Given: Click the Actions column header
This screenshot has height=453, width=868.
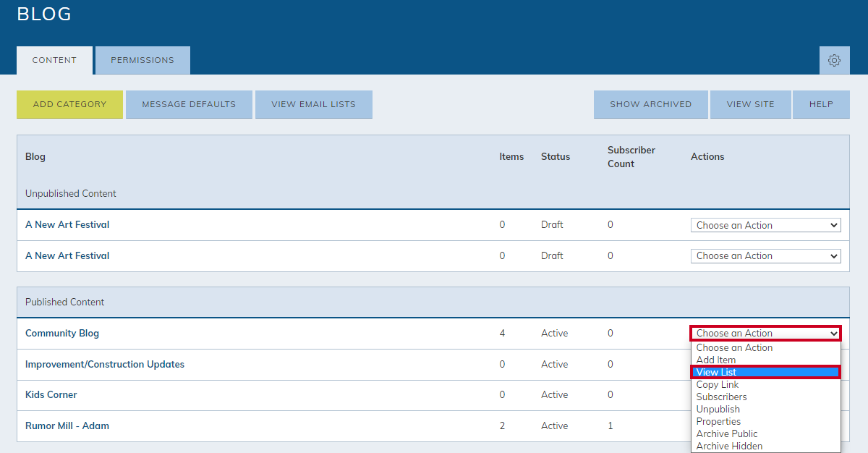Looking at the screenshot, I should (707, 156).
